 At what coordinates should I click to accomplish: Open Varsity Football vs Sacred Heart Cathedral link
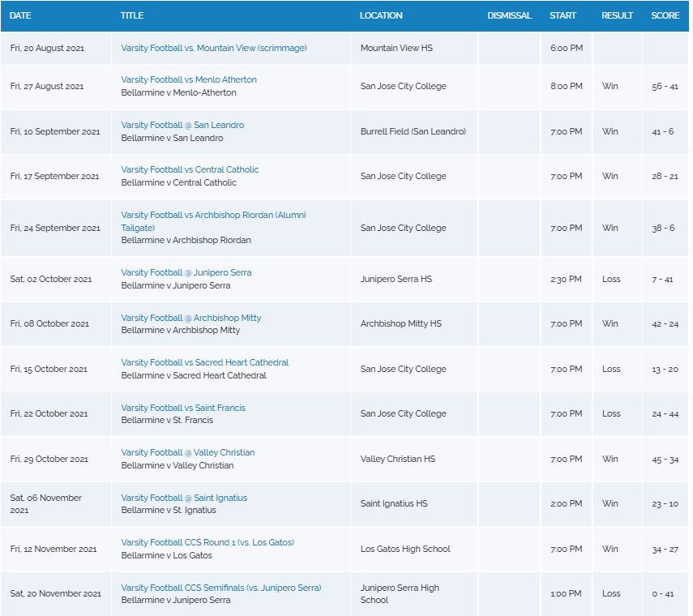(x=204, y=362)
